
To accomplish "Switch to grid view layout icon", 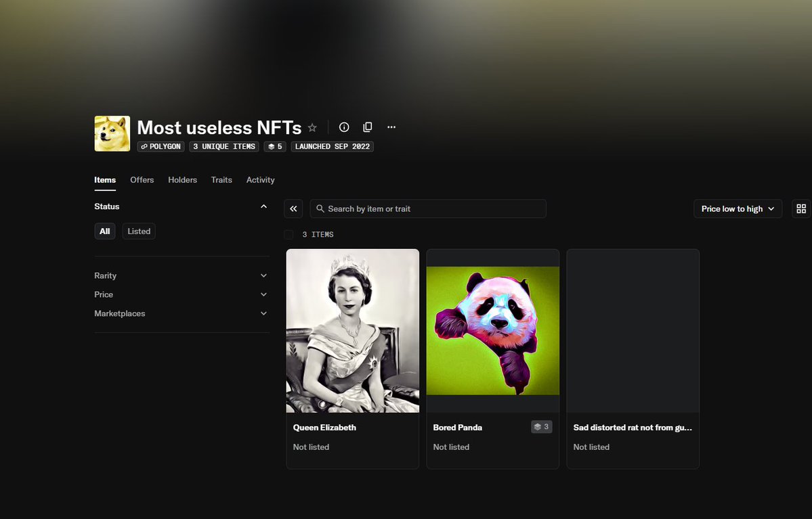I will [801, 208].
